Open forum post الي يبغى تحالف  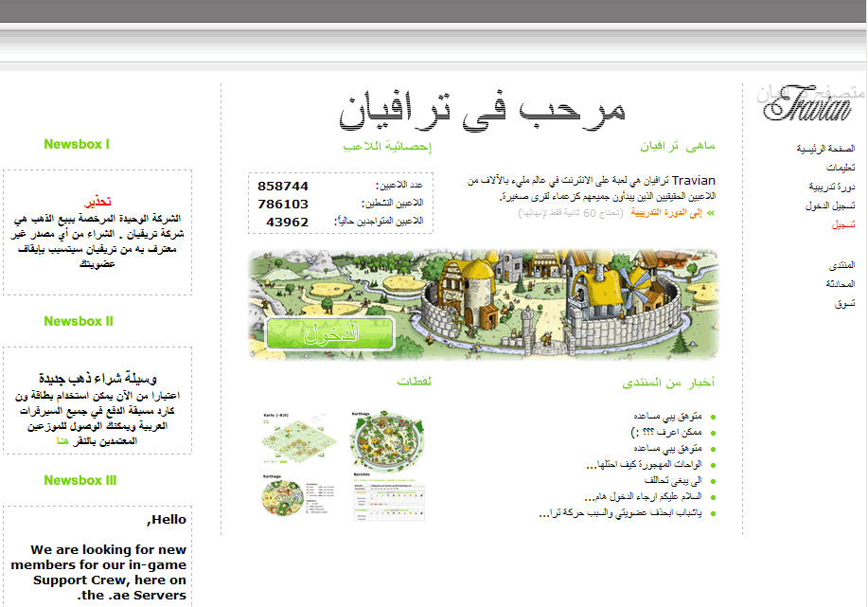click(673, 480)
